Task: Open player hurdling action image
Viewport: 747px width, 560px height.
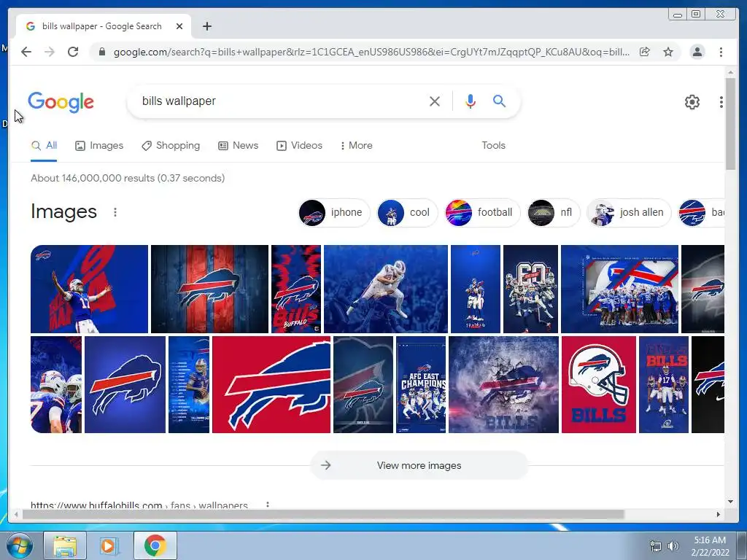Action: (x=385, y=289)
